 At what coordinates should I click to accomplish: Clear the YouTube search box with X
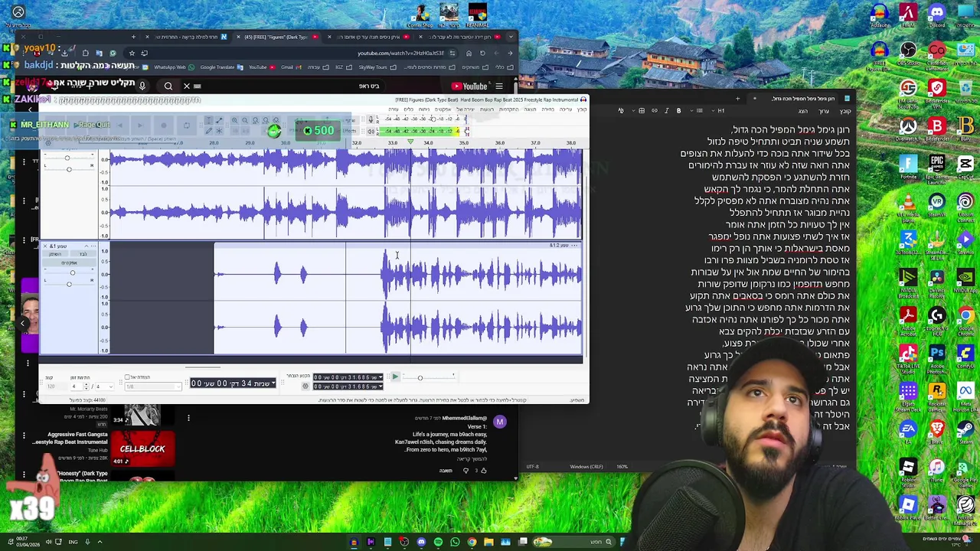(x=187, y=86)
